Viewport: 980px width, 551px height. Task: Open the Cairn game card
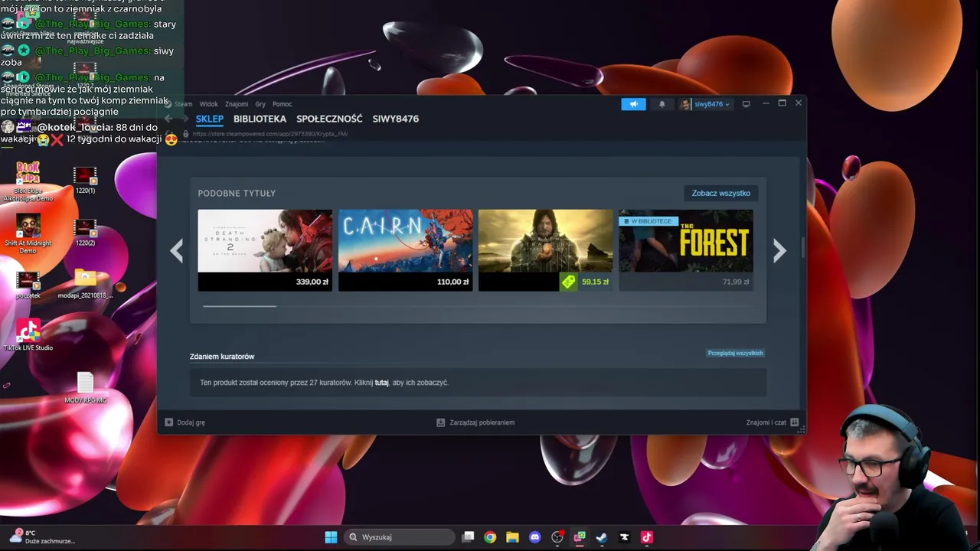(x=405, y=250)
